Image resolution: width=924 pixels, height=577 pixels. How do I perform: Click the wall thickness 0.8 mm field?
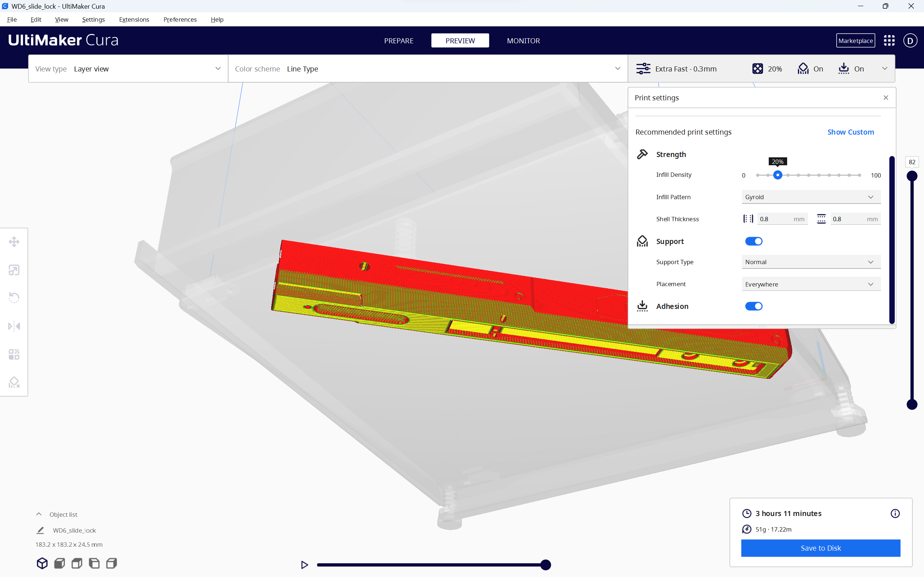pyautogui.click(x=782, y=219)
